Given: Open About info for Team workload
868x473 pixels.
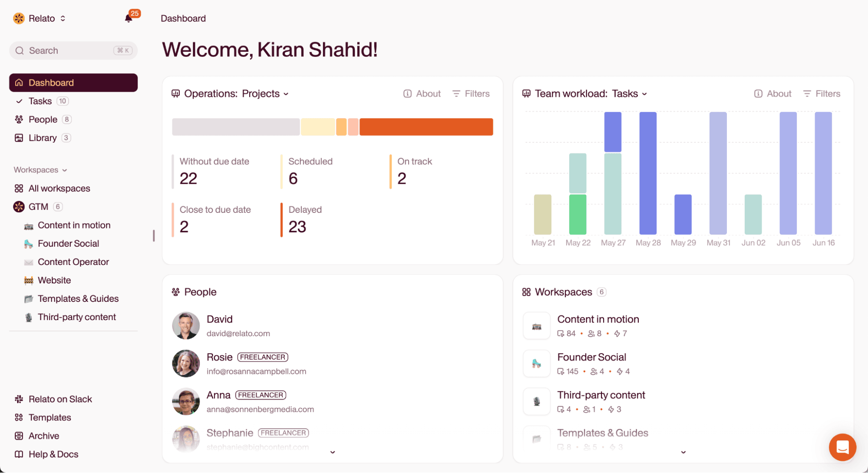Looking at the screenshot, I should 773,94.
